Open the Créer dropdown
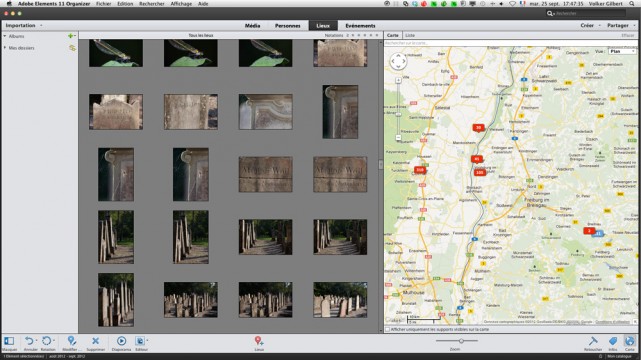Screen dimensions: 641x360 [x=590, y=25]
